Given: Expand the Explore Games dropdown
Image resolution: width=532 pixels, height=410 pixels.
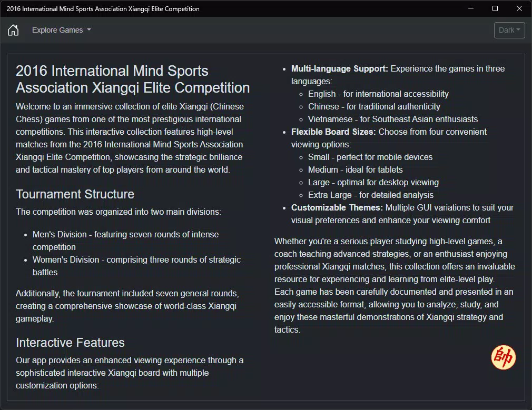Looking at the screenshot, I should pyautogui.click(x=62, y=30).
